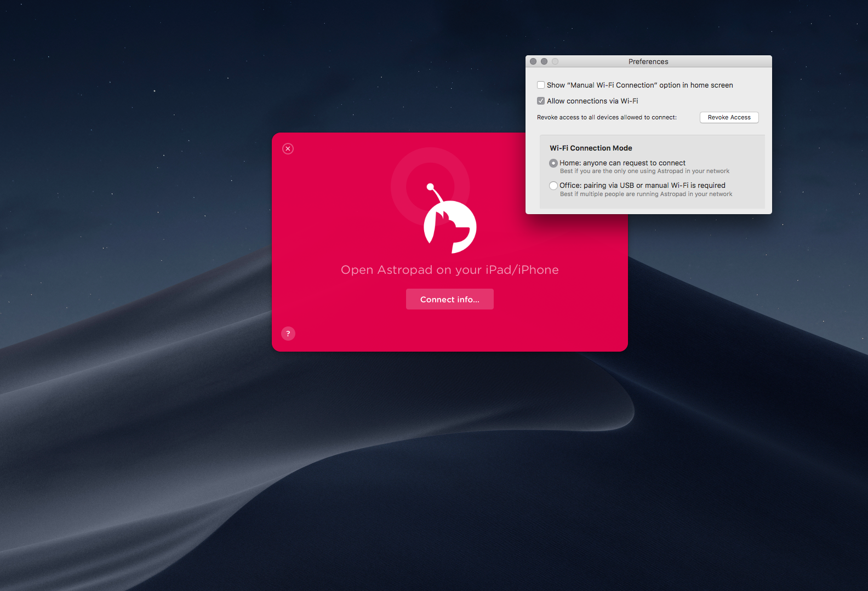
Task: Click the Revoke Access button
Action: tap(729, 117)
